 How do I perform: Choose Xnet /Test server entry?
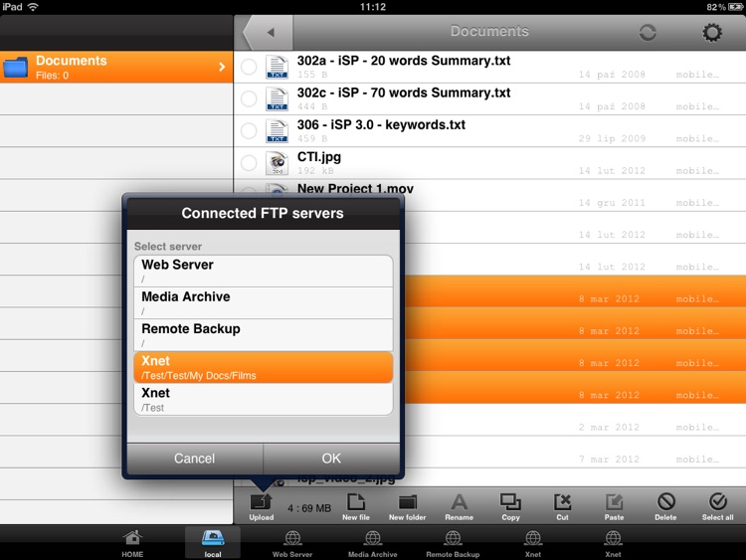coord(264,399)
